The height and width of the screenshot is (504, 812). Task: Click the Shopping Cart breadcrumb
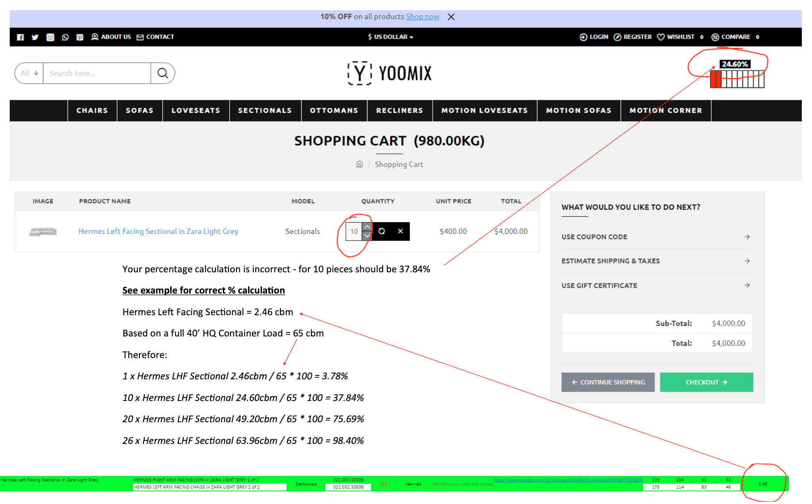[x=399, y=164]
